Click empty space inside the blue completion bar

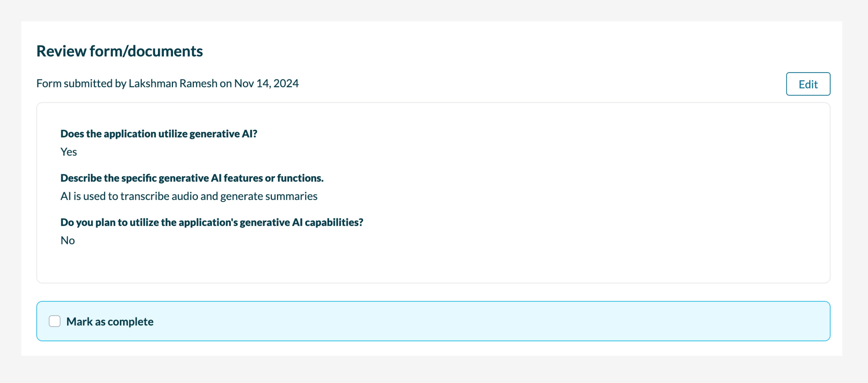tap(472, 321)
